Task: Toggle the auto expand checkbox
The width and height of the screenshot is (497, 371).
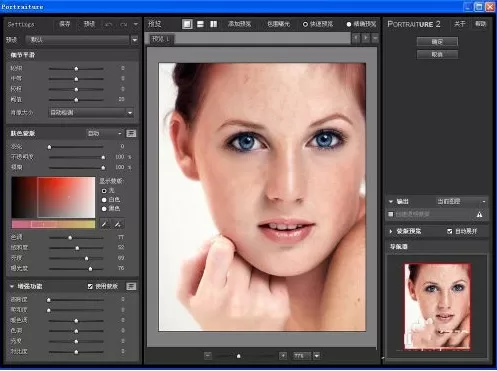Action: (450, 231)
